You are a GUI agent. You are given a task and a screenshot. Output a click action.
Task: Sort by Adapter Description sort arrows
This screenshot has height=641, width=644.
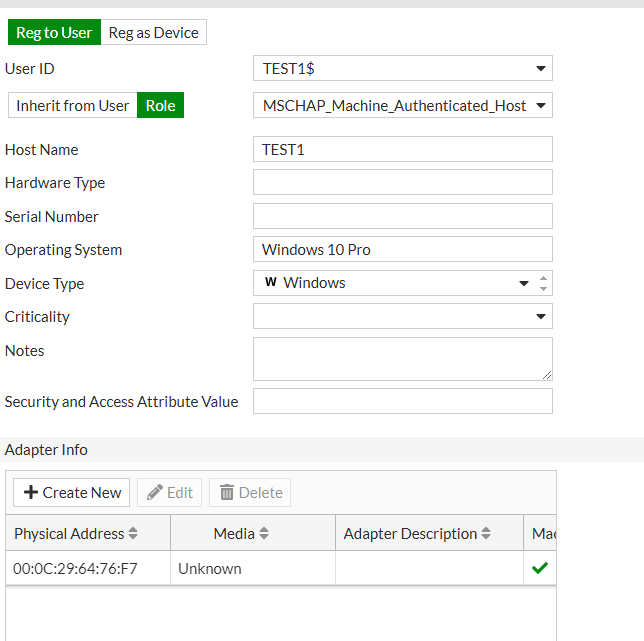(x=486, y=534)
